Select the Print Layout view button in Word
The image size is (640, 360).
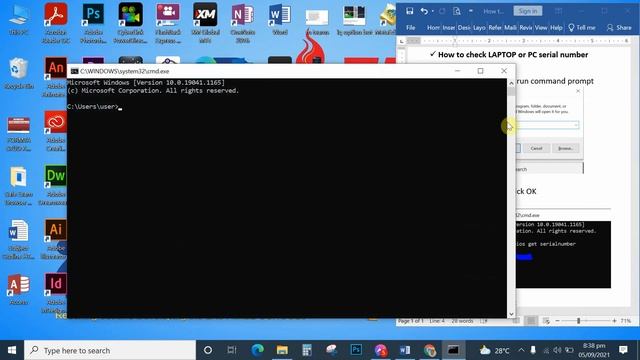[x=531, y=321]
